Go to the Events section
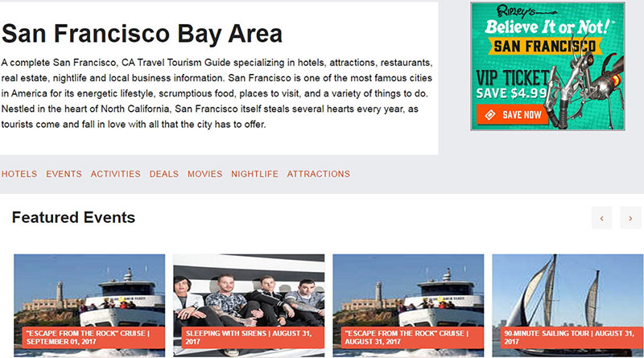 click(64, 174)
